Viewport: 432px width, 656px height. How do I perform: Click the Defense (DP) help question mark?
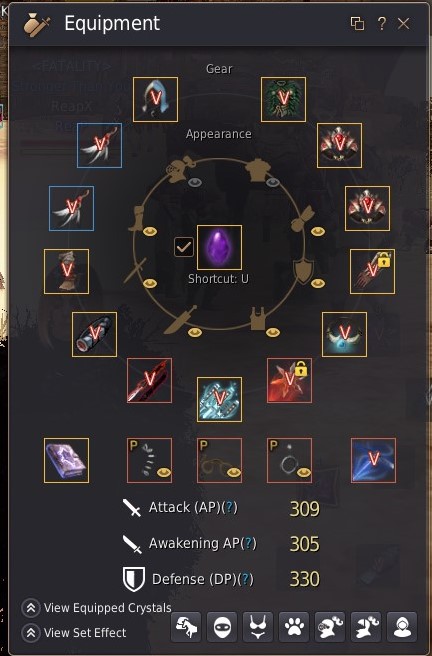pos(245,579)
